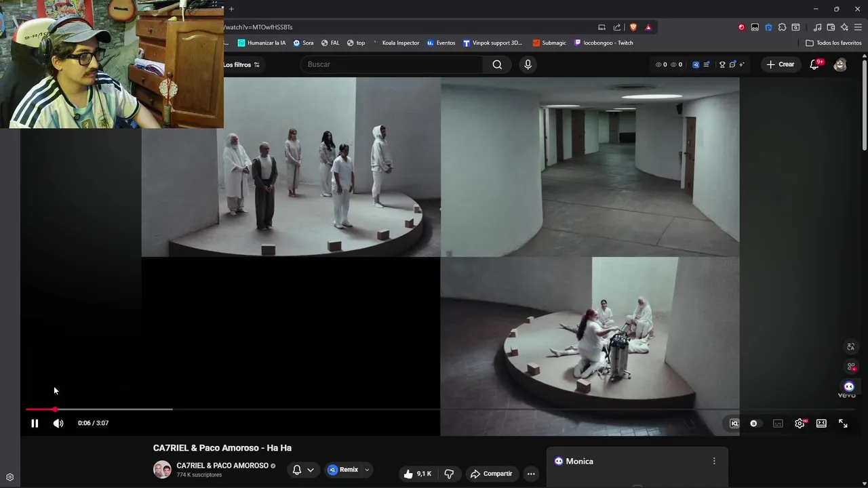Open the translate overlay icon on video
This screenshot has width=868, height=488.
point(851,347)
